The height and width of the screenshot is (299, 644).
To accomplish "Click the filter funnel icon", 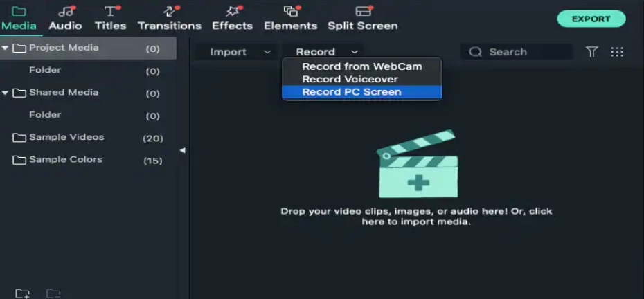I will coord(591,52).
